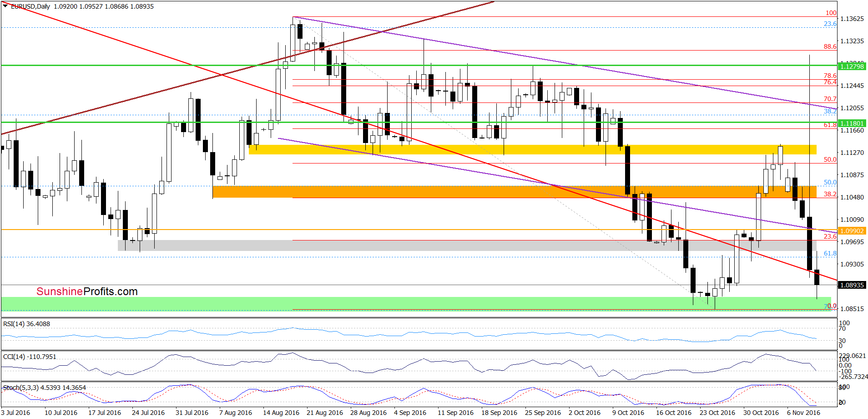The width and height of the screenshot is (868, 419).
Task: Click the 1.12055 price axis value
Action: [x=852, y=108]
